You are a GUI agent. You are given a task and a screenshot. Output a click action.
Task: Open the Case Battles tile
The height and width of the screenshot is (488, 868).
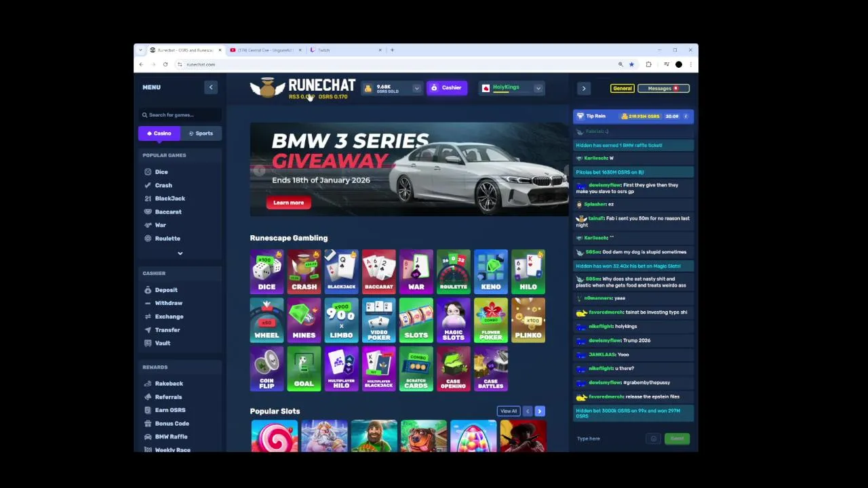[490, 369]
